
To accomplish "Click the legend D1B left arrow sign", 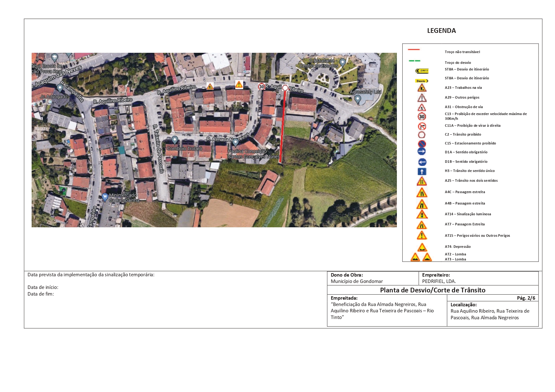I will coord(422,162).
